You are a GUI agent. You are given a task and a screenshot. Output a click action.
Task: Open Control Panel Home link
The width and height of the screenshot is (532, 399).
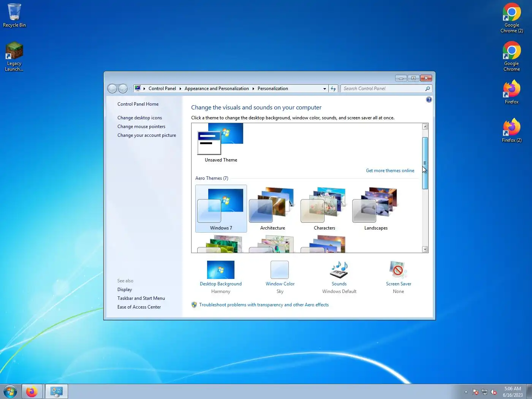tap(138, 104)
